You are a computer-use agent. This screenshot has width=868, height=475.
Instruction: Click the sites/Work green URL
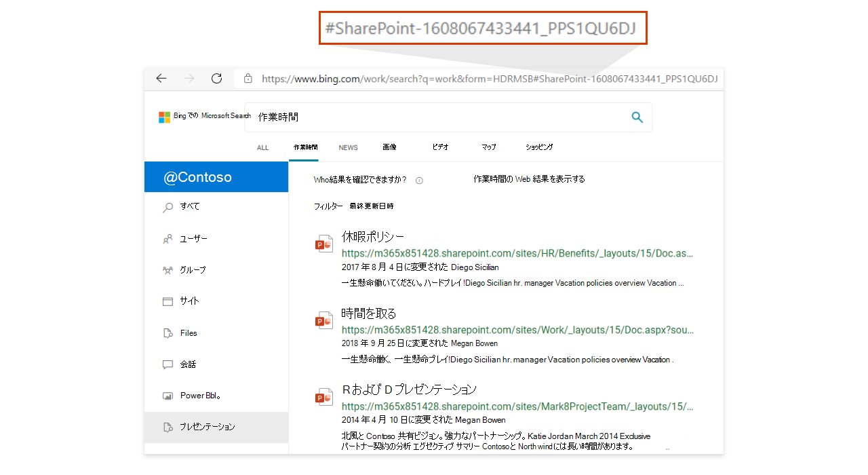(x=517, y=330)
